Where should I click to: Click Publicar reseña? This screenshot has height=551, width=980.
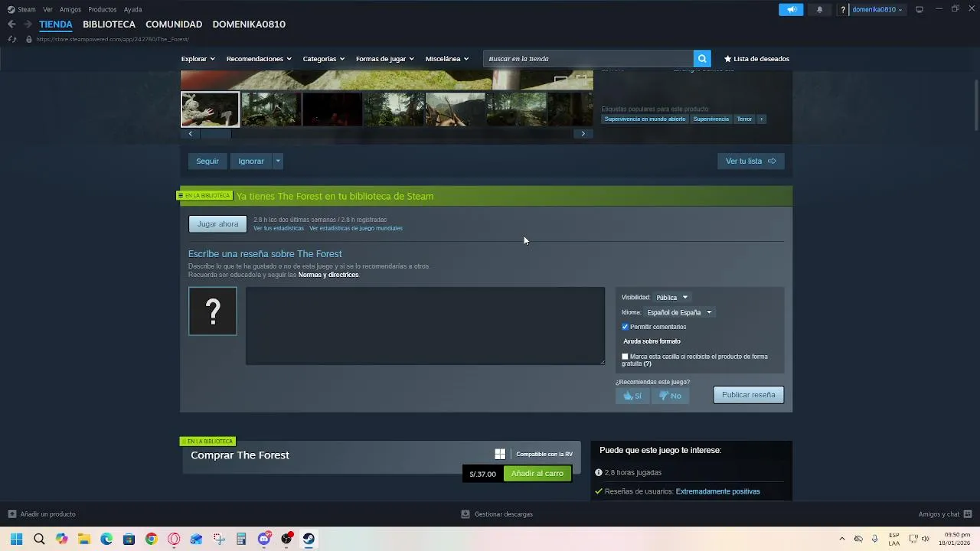click(x=748, y=395)
